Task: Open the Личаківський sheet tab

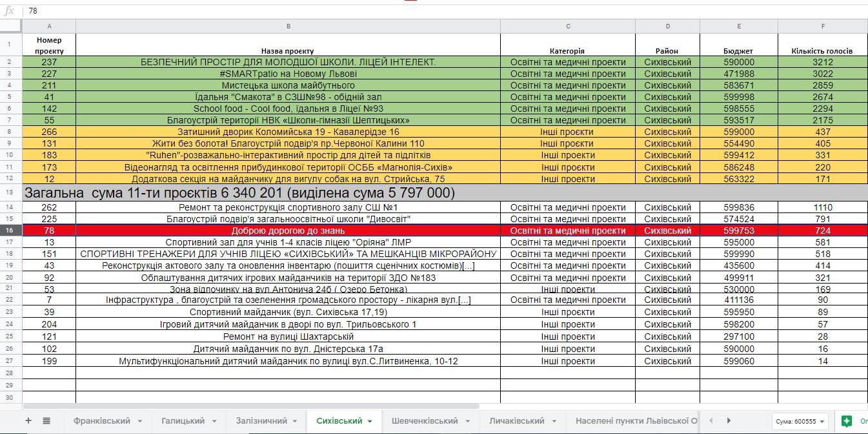Action: 516,421
